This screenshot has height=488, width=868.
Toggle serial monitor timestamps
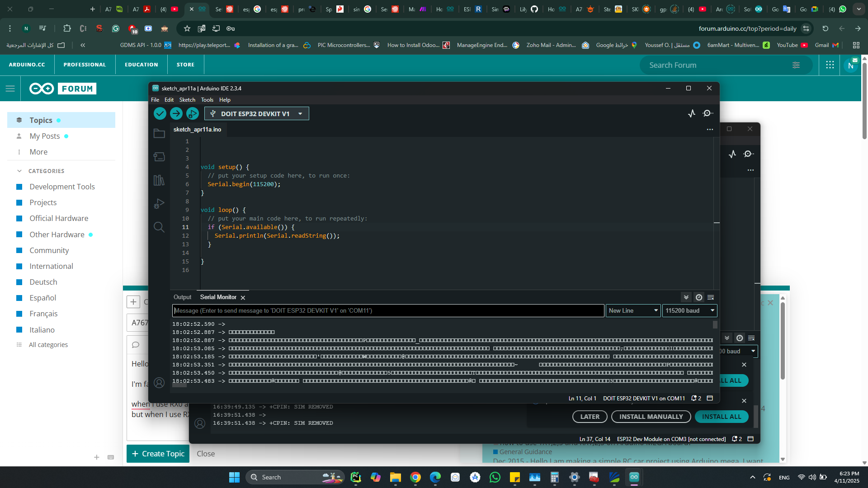pos(699,297)
